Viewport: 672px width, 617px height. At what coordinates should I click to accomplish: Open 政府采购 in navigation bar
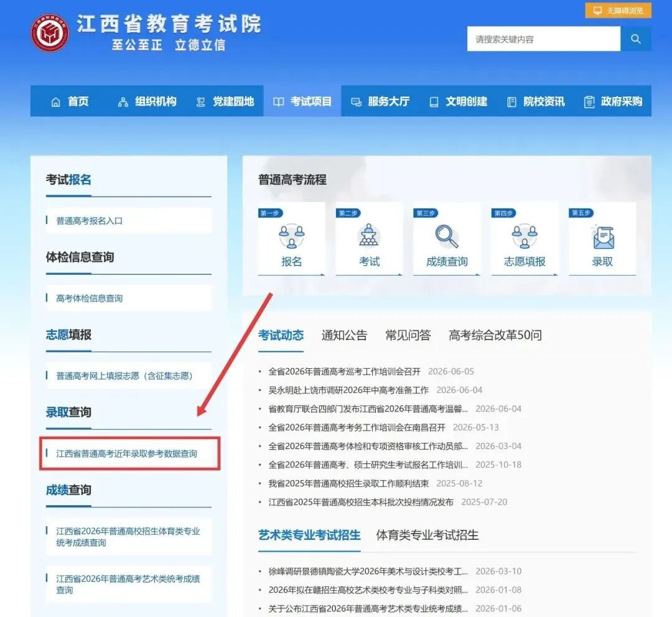click(x=613, y=101)
